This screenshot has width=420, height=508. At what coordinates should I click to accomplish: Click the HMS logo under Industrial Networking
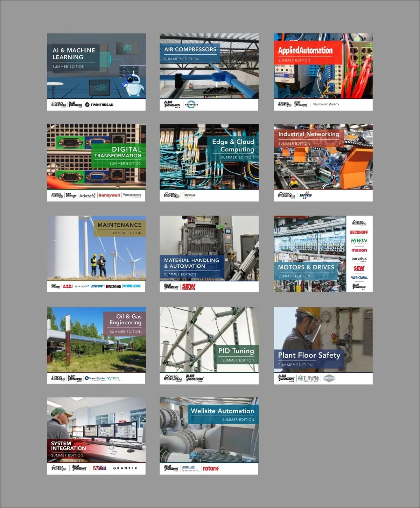pyautogui.click(x=305, y=195)
